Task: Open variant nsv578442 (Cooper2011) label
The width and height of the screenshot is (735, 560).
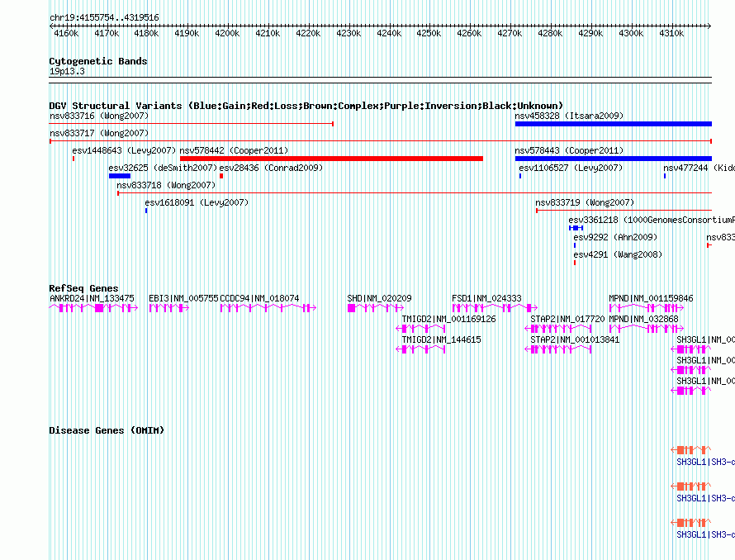Action: click(234, 150)
